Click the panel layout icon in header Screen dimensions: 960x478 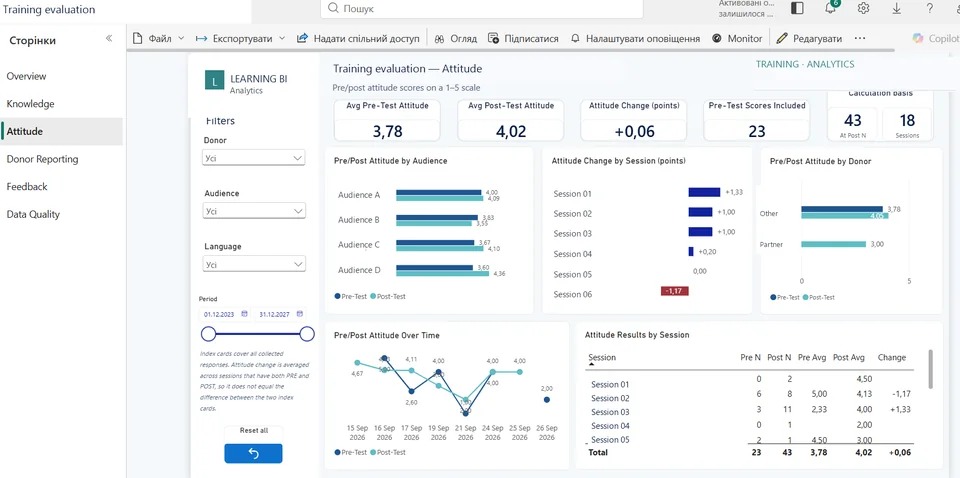pyautogui.click(x=797, y=9)
